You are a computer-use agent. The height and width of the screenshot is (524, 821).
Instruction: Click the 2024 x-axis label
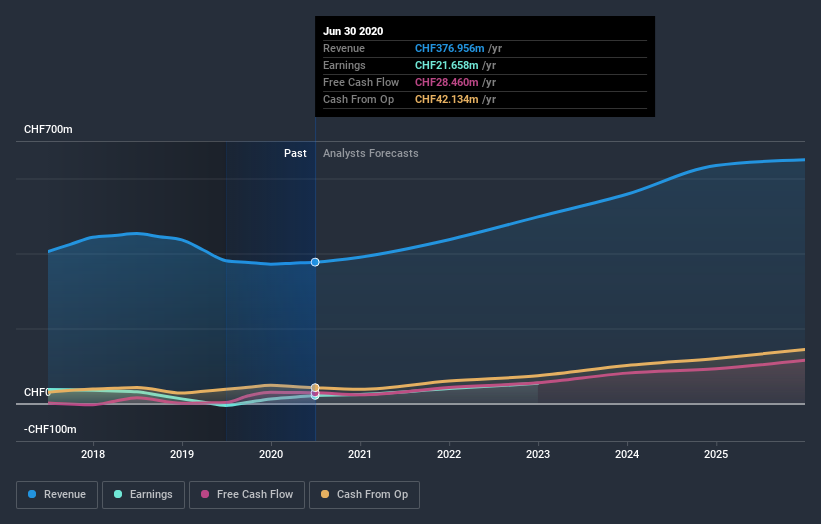(627, 454)
